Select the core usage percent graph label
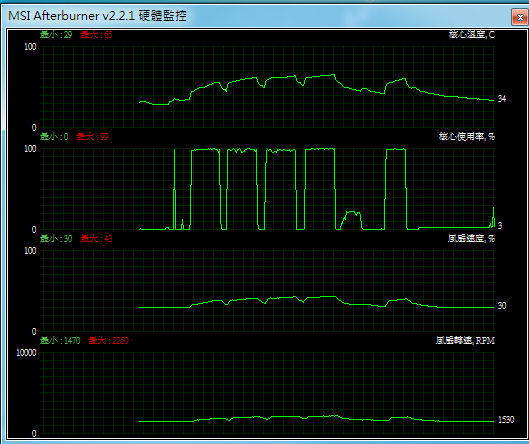 pyautogui.click(x=467, y=137)
